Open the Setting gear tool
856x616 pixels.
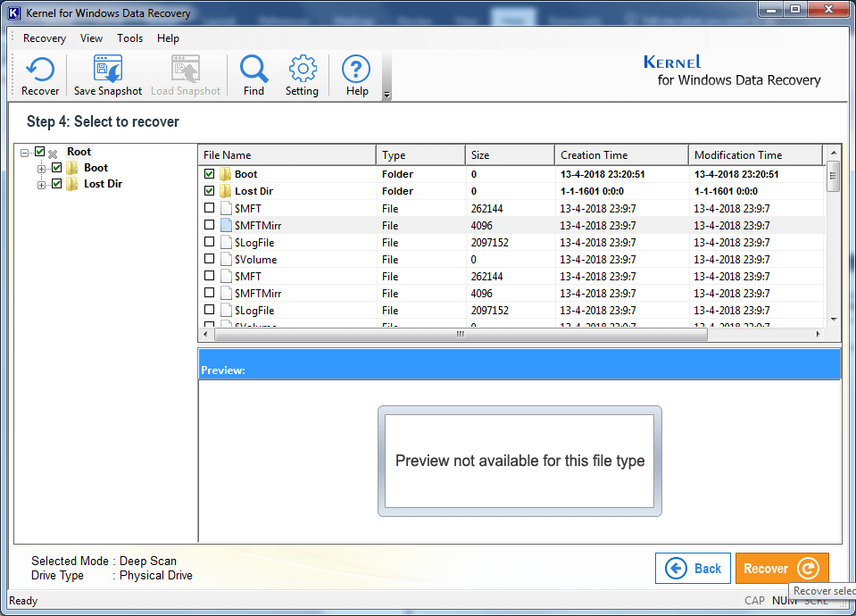pos(302,70)
